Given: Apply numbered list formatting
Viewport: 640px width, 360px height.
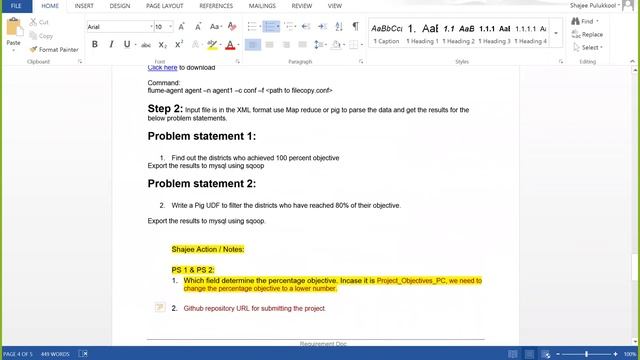Looking at the screenshot, I should 270,27.
